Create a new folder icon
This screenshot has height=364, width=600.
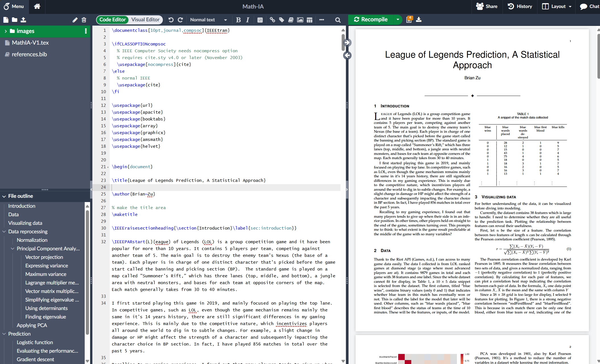[14, 20]
